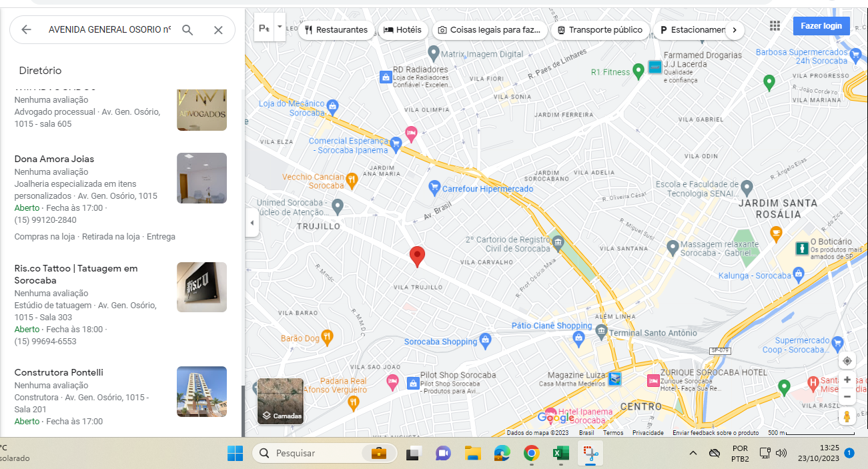Viewport: 868px width, 469px height.
Task: Click the side panel scrollbar thumb
Action: click(x=243, y=410)
